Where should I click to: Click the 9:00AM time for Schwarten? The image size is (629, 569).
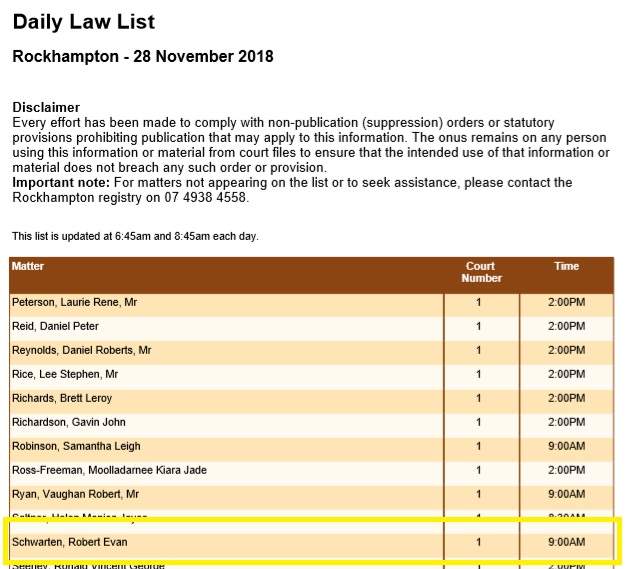[566, 542]
